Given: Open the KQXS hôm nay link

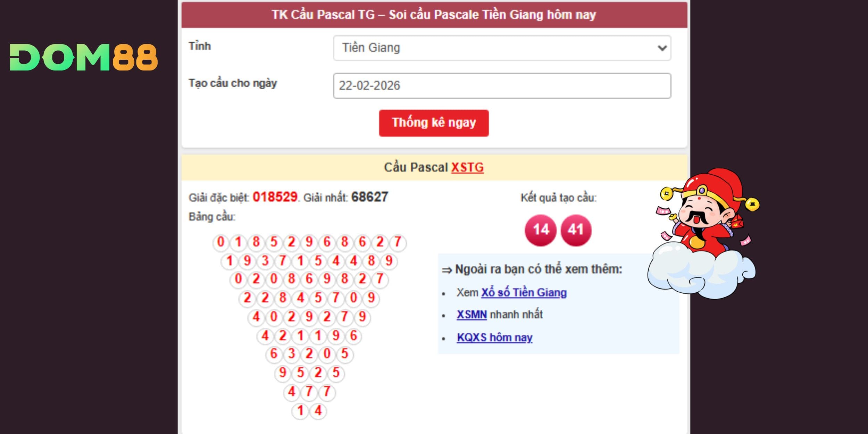Looking at the screenshot, I should point(494,337).
